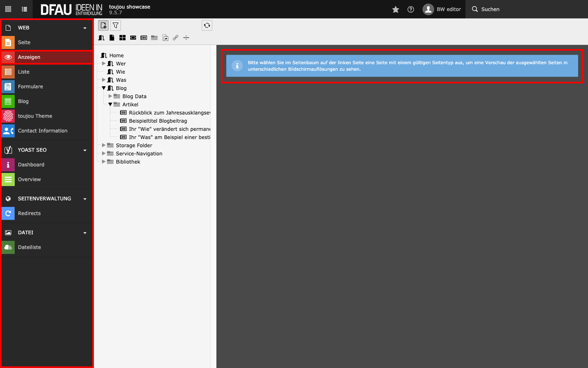Screen dimensions: 588x368
Task: Refresh the page tree
Action: coord(207,25)
